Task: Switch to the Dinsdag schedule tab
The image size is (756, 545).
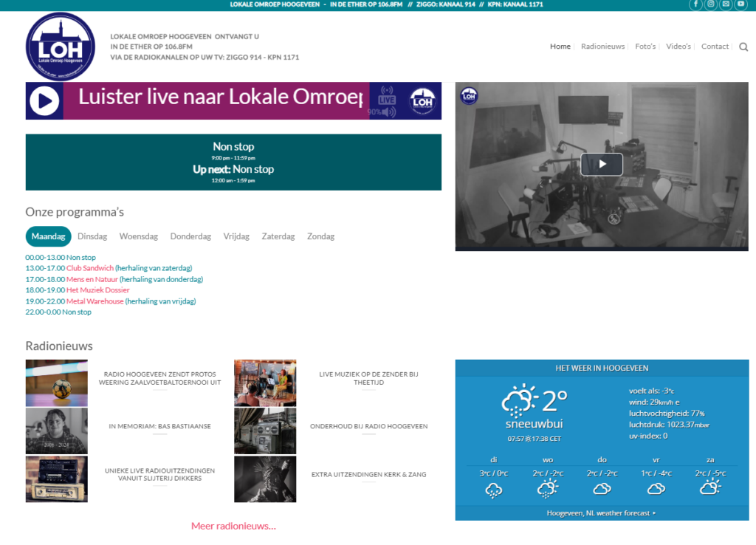Action: 92,236
